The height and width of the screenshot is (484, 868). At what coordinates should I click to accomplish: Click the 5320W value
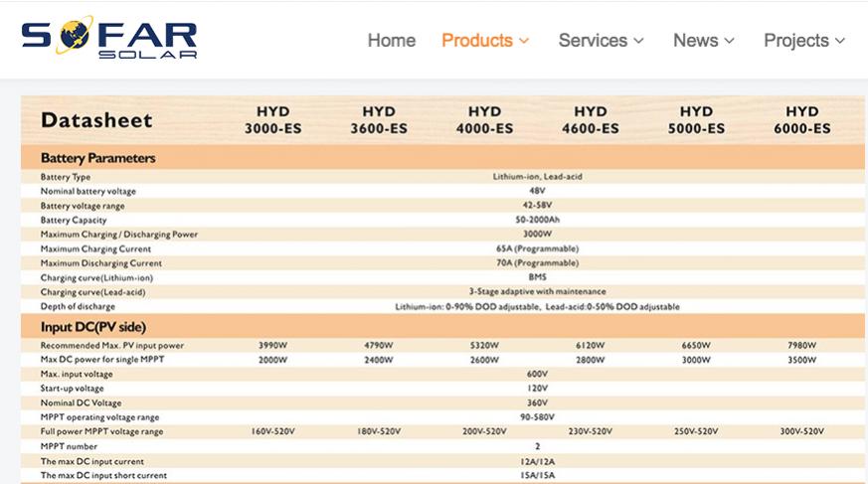484,345
